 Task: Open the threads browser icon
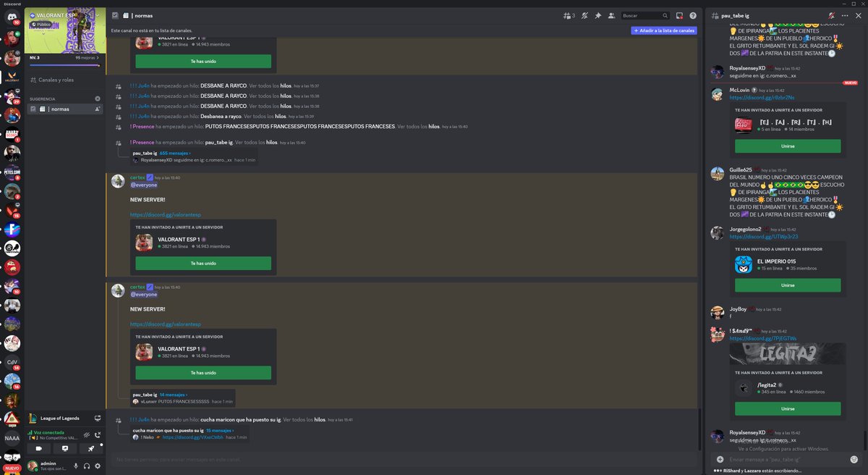pyautogui.click(x=569, y=15)
